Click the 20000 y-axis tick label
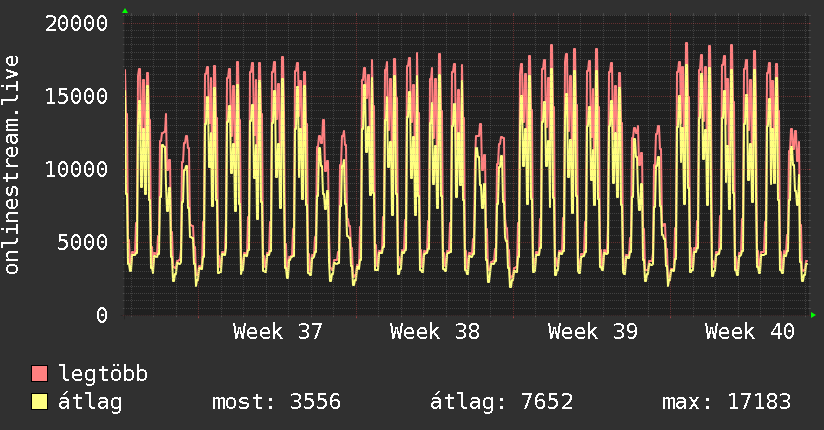Viewport: 824px width, 430px height. coord(76,24)
